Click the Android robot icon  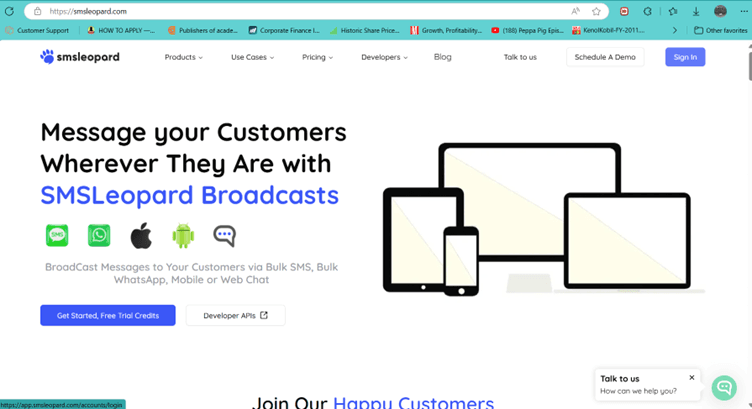pos(183,236)
